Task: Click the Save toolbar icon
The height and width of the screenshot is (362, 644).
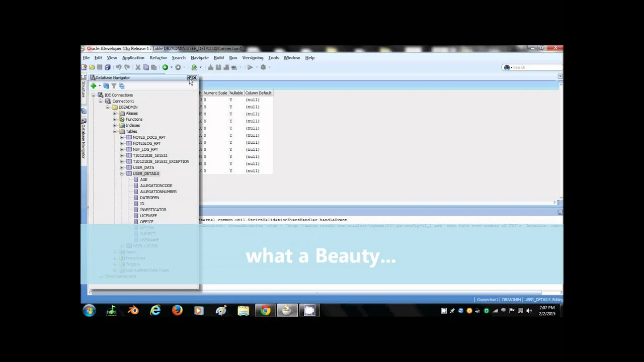Action: 100,67
